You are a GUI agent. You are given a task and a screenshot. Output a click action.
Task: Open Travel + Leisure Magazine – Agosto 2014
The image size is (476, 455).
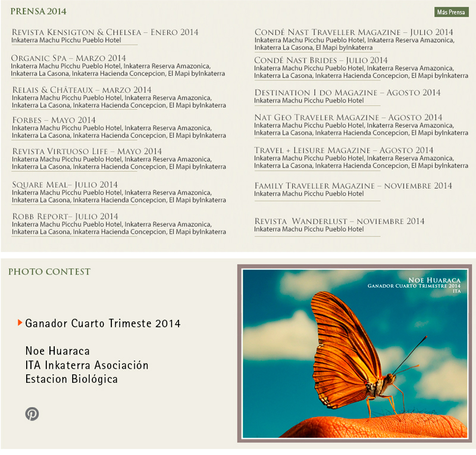point(344,150)
